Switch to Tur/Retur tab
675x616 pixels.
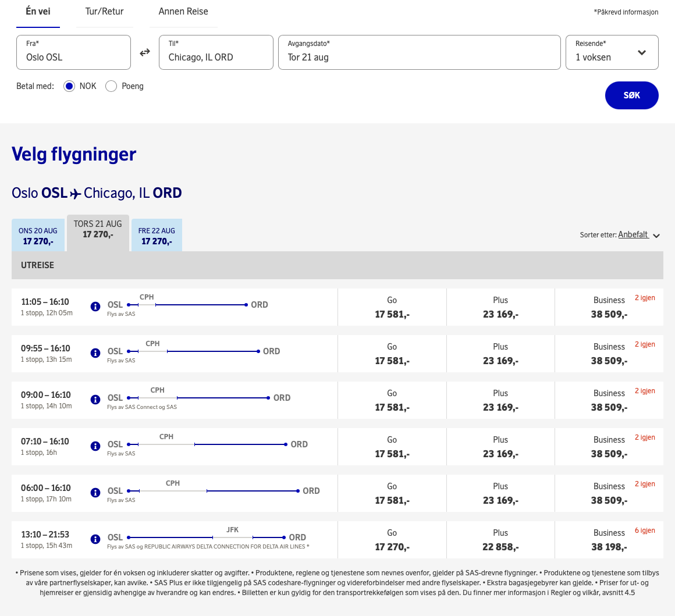click(x=104, y=12)
